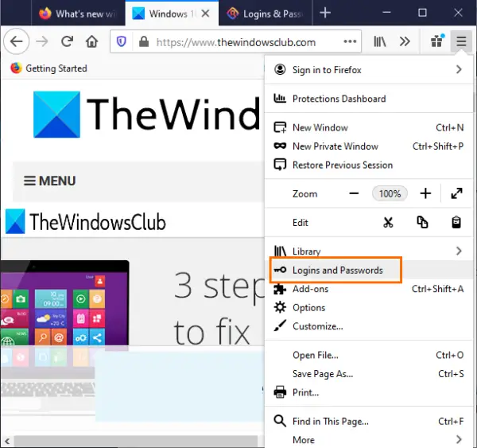Increase zoom with plus button
Viewport: 477px width, 448px height.
click(425, 193)
